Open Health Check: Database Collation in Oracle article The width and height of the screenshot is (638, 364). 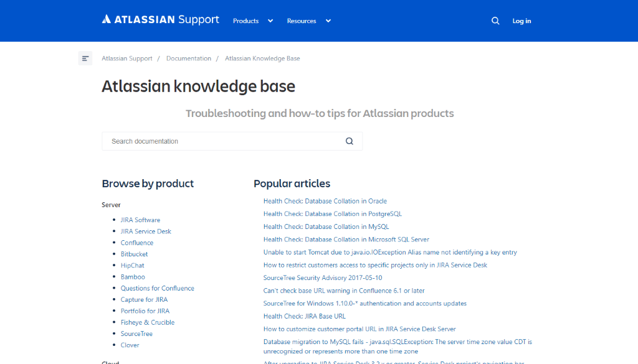(x=326, y=201)
